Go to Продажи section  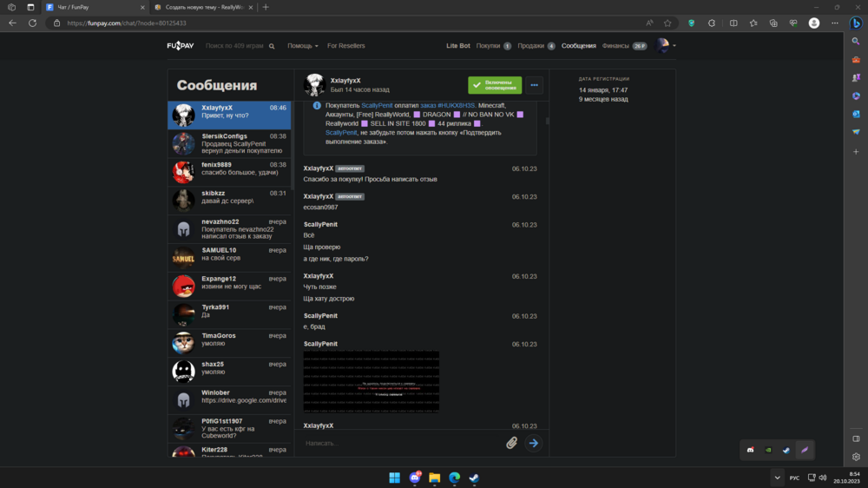[x=536, y=46]
